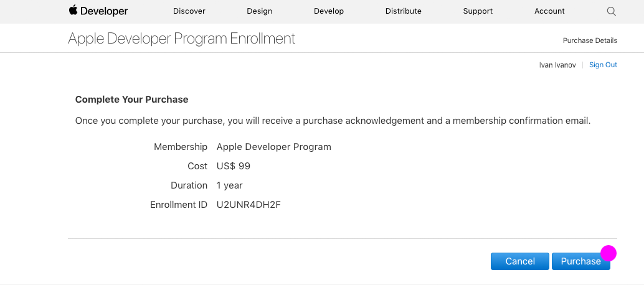Select the Purchase Details step label

point(590,40)
